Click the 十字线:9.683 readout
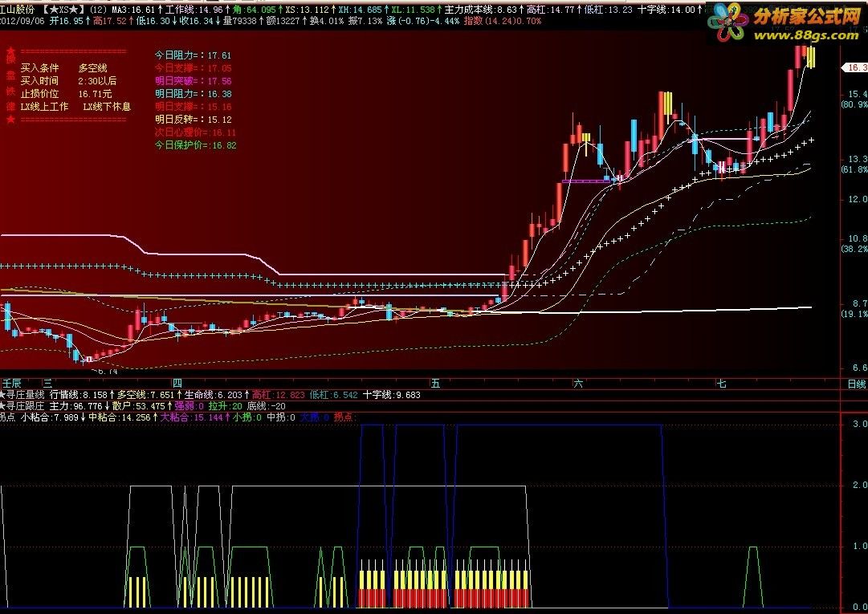Viewport: 868px width, 614px height. (391, 395)
